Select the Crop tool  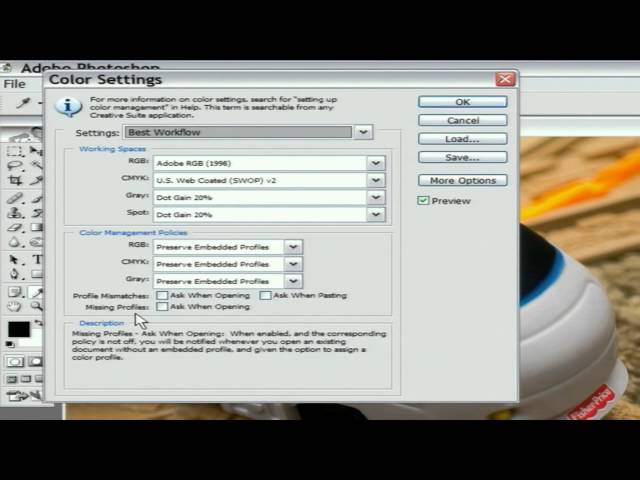15,180
